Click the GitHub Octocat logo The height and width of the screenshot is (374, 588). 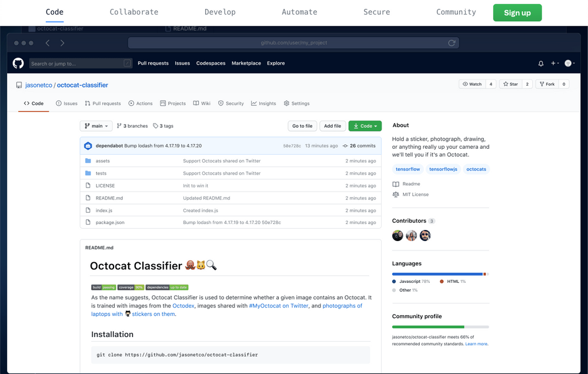click(x=18, y=63)
